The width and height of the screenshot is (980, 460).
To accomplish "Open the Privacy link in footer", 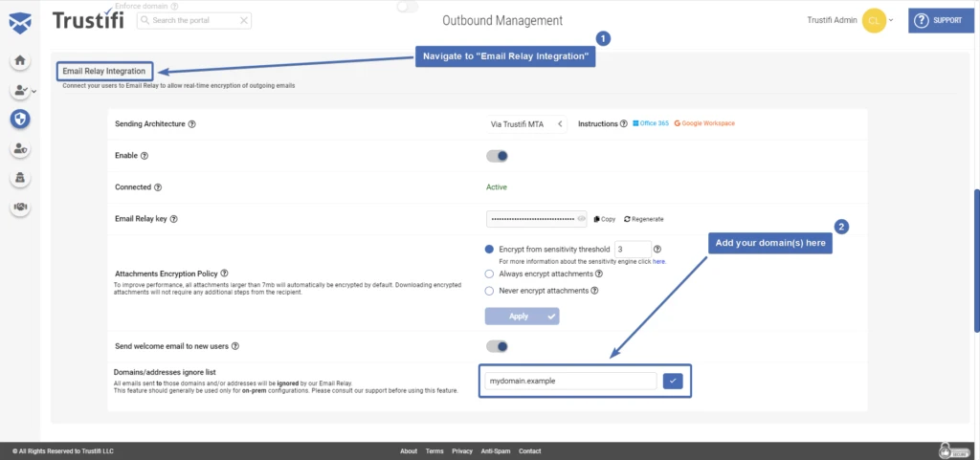I will click(462, 450).
